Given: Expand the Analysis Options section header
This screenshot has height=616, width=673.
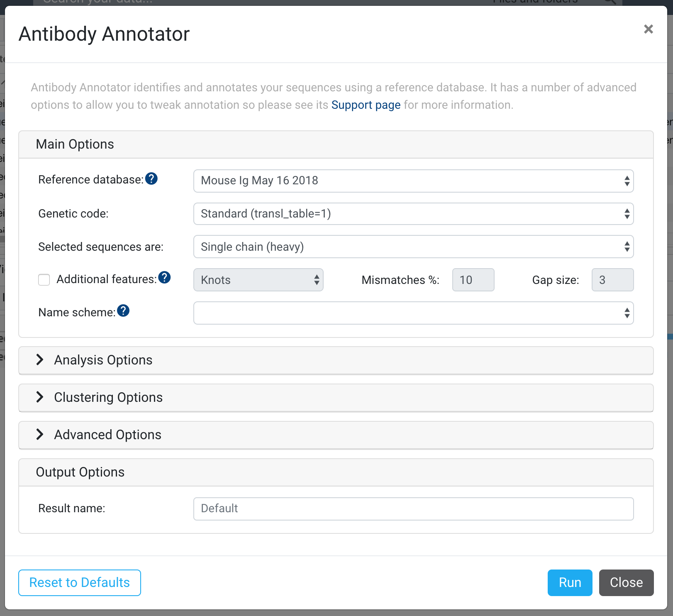Looking at the screenshot, I should click(x=336, y=360).
